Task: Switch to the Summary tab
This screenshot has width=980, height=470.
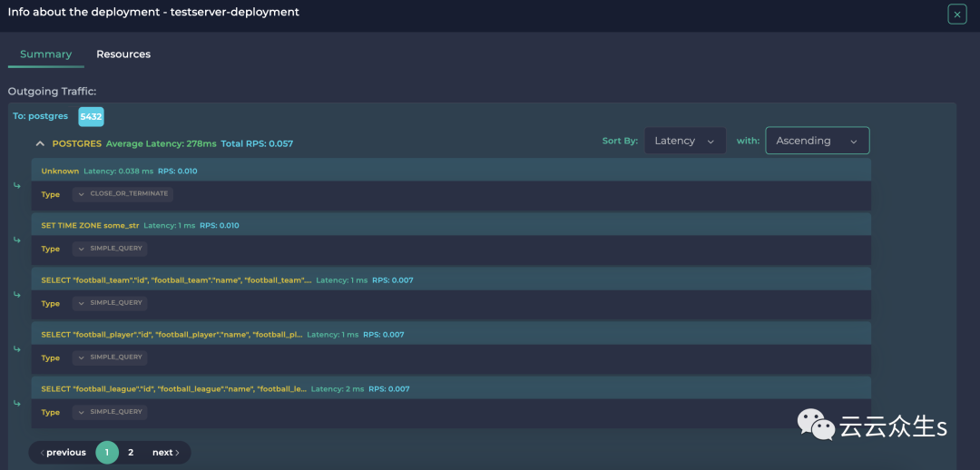Action: (x=45, y=54)
